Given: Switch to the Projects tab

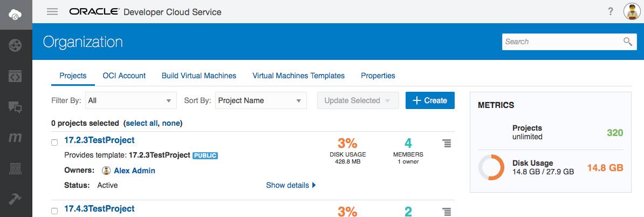Looking at the screenshot, I should pos(73,76).
